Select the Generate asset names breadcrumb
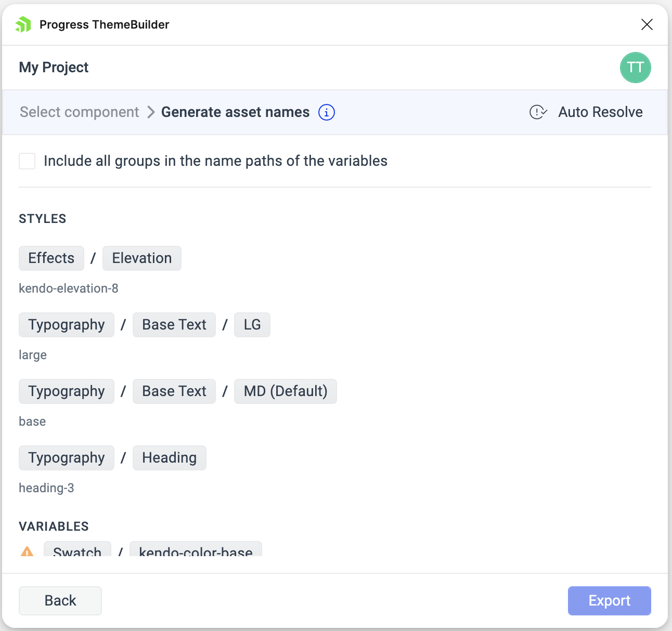The width and height of the screenshot is (672, 631). tap(235, 112)
